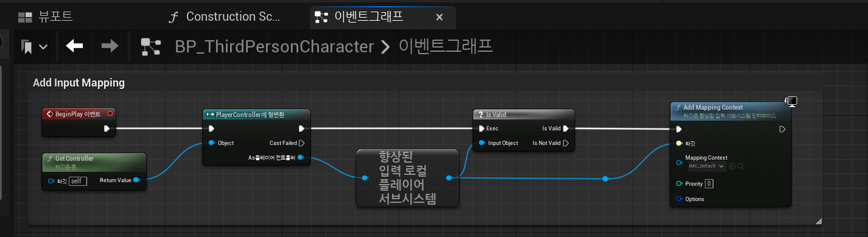Screen dimensions: 868x237
Task: Click the Cast Failed exec pin
Action: click(301, 143)
